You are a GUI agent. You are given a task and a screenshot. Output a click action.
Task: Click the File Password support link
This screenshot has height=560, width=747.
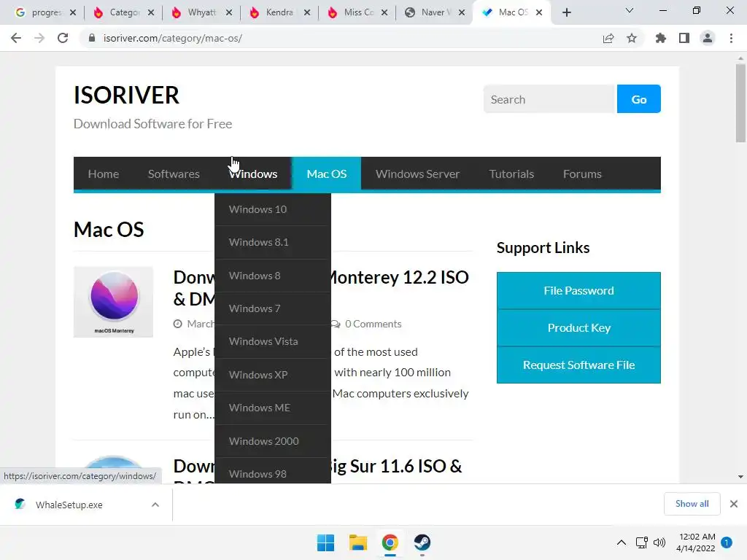click(578, 290)
